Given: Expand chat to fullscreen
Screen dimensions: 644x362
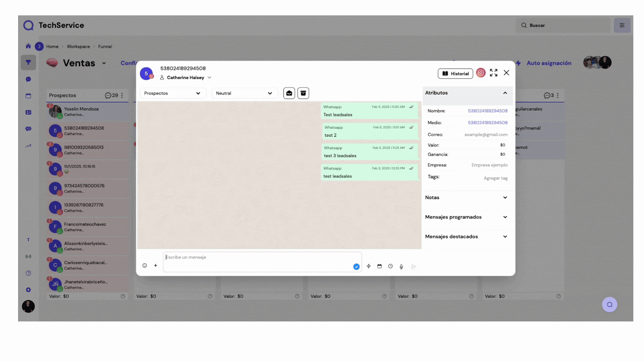Looking at the screenshot, I should (493, 73).
